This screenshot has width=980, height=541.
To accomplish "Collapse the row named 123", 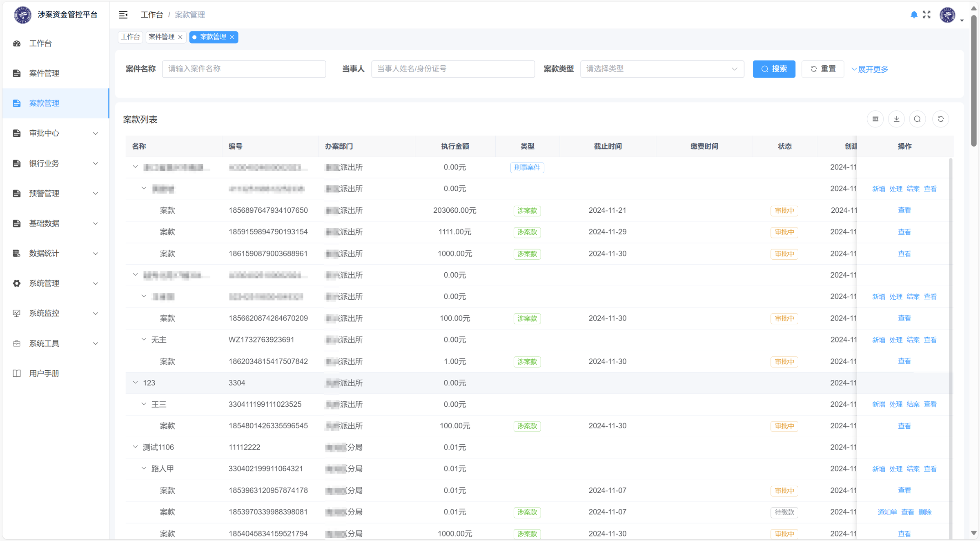I will click(x=135, y=383).
